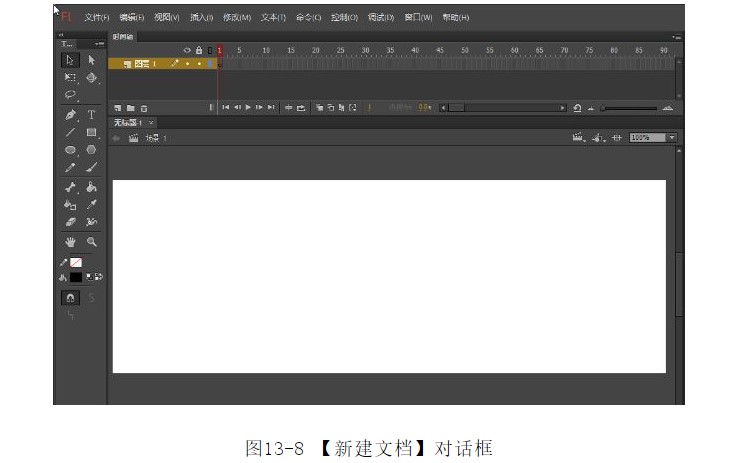Click the black fill color swatch
The width and height of the screenshot is (745, 463).
tap(76, 277)
